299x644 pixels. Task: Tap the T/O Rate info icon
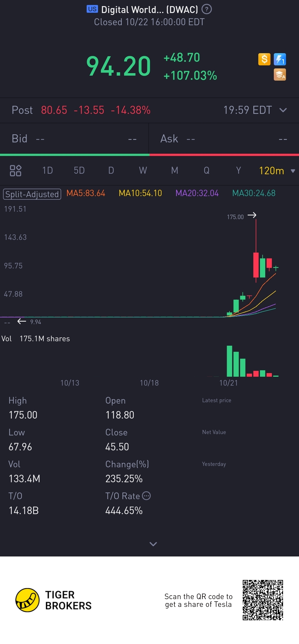(146, 496)
